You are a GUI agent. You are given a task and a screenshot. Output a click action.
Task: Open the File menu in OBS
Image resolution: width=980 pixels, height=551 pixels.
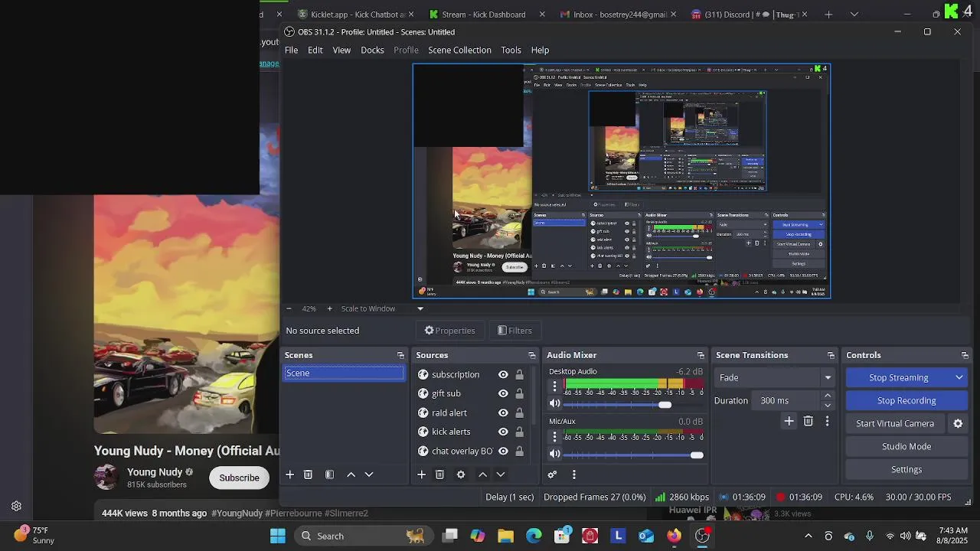tap(291, 50)
